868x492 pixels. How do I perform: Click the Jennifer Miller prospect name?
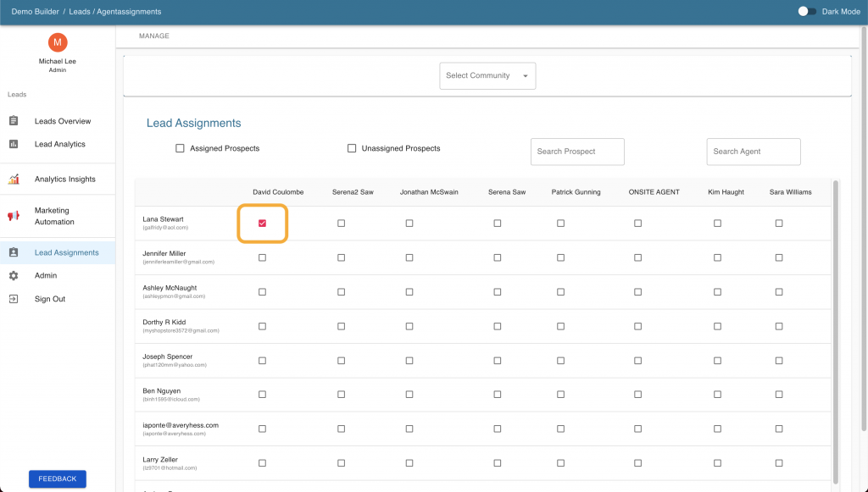pyautogui.click(x=164, y=254)
